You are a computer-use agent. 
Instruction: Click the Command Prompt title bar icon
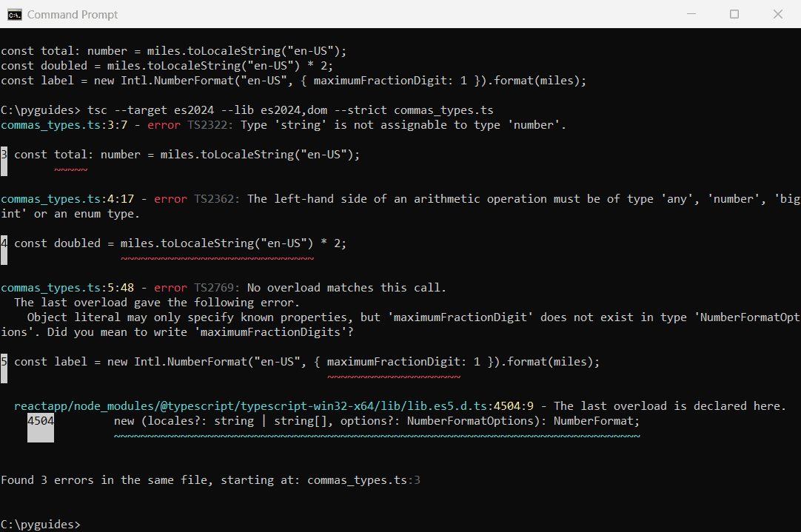click(14, 14)
